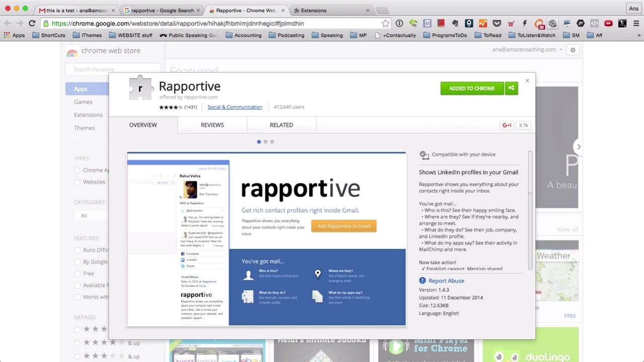The width and height of the screenshot is (644, 362).
Task: Switch to the Google Search browser tab
Action: click(x=161, y=10)
